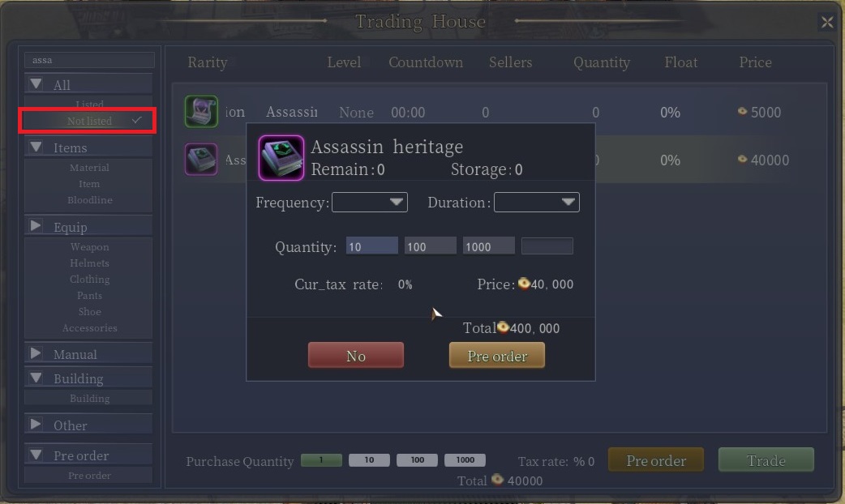
Task: Open the Frequency dropdown
Action: tap(370, 202)
